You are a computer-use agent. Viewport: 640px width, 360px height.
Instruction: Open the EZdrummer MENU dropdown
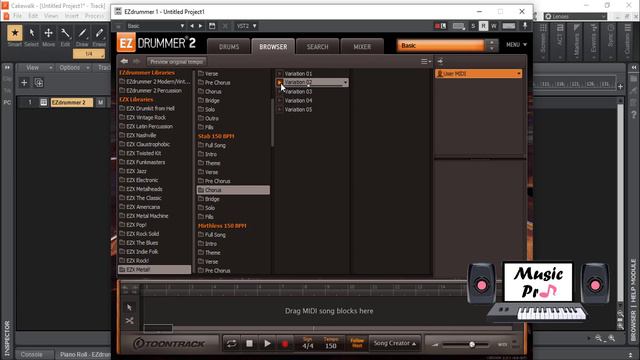point(516,44)
